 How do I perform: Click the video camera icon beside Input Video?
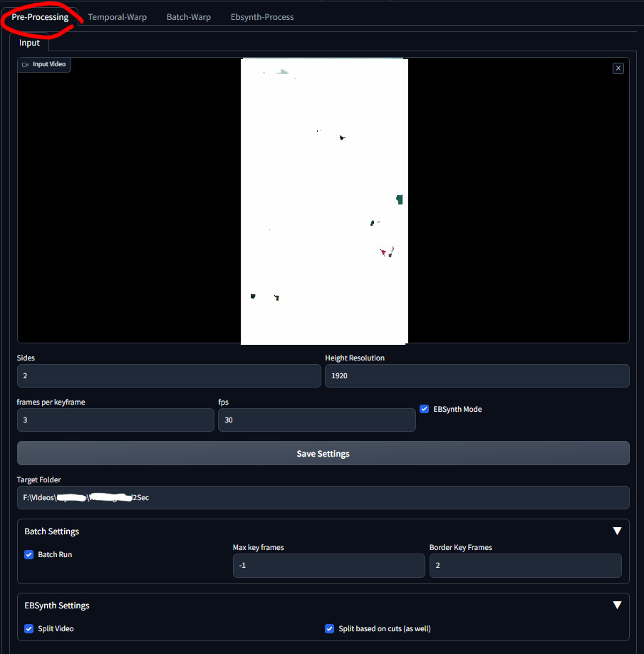(25, 64)
